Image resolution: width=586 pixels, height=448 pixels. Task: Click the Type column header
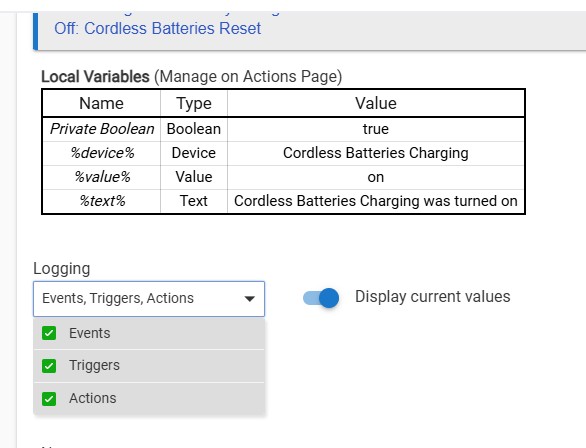click(194, 103)
